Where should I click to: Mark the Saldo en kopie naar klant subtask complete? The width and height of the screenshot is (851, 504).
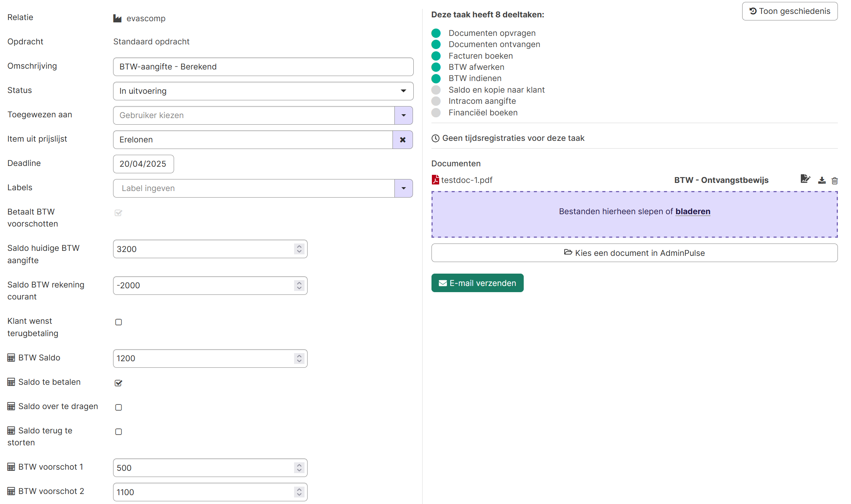[x=436, y=90]
